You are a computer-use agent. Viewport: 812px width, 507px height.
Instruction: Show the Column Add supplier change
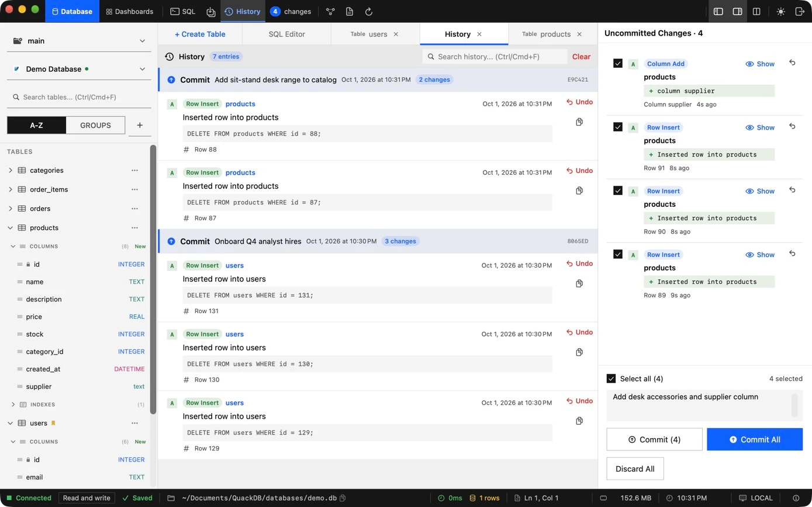click(760, 64)
